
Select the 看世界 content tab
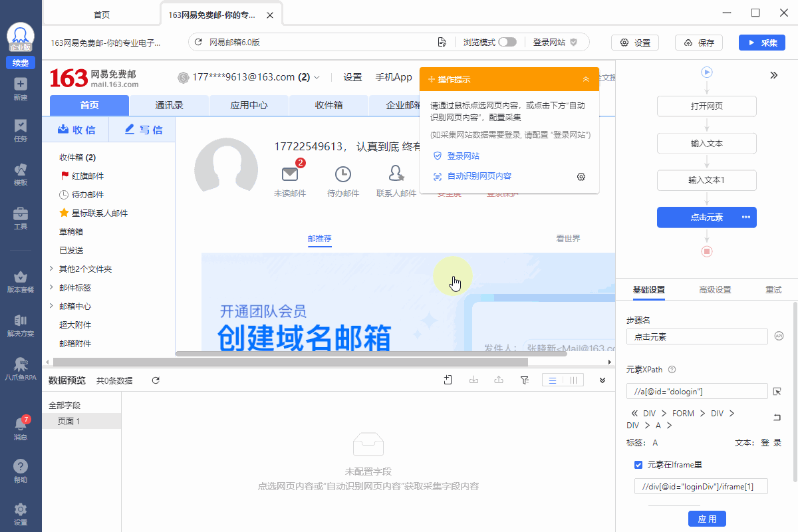pyautogui.click(x=568, y=238)
